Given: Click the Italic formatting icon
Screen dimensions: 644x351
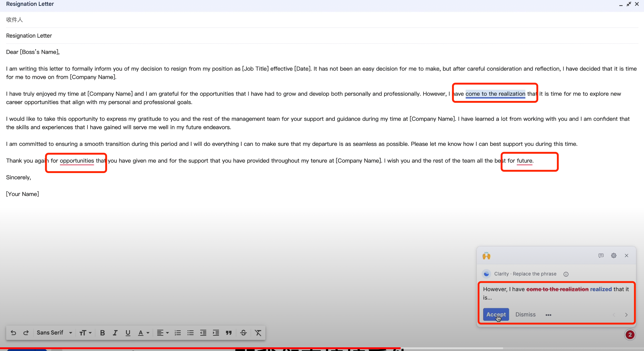Looking at the screenshot, I should (x=115, y=332).
